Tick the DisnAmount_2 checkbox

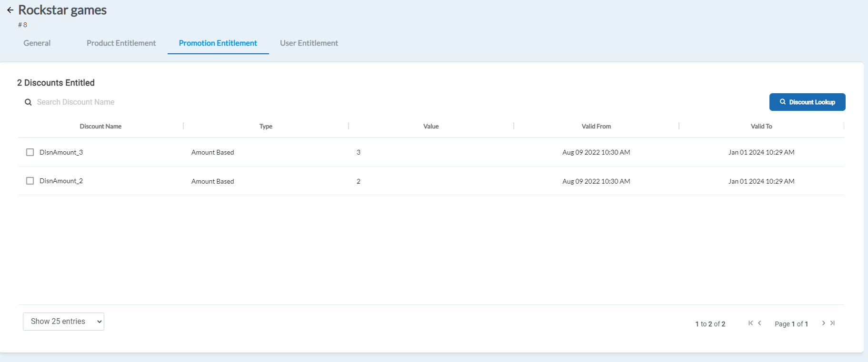click(x=30, y=181)
